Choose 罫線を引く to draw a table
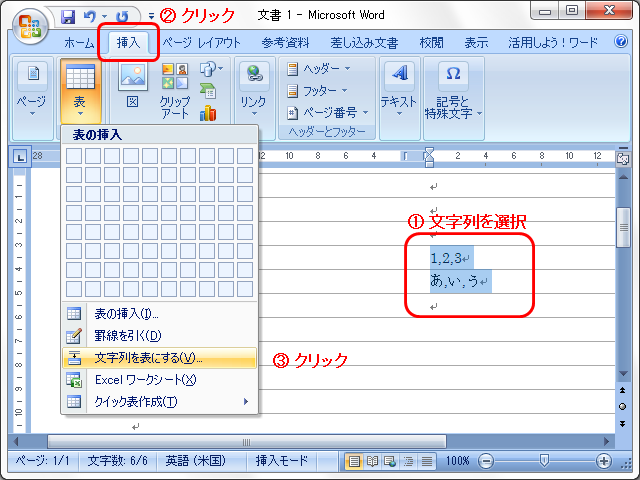The height and width of the screenshot is (480, 640). point(127,336)
